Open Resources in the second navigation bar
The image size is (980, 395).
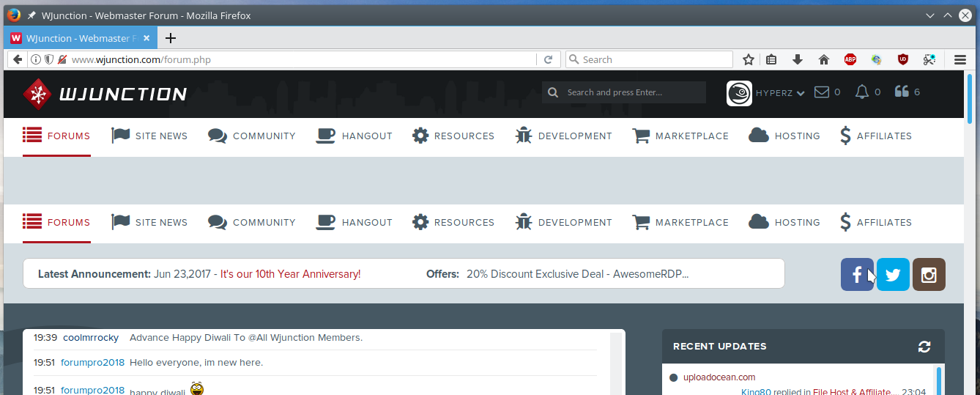pyautogui.click(x=453, y=222)
